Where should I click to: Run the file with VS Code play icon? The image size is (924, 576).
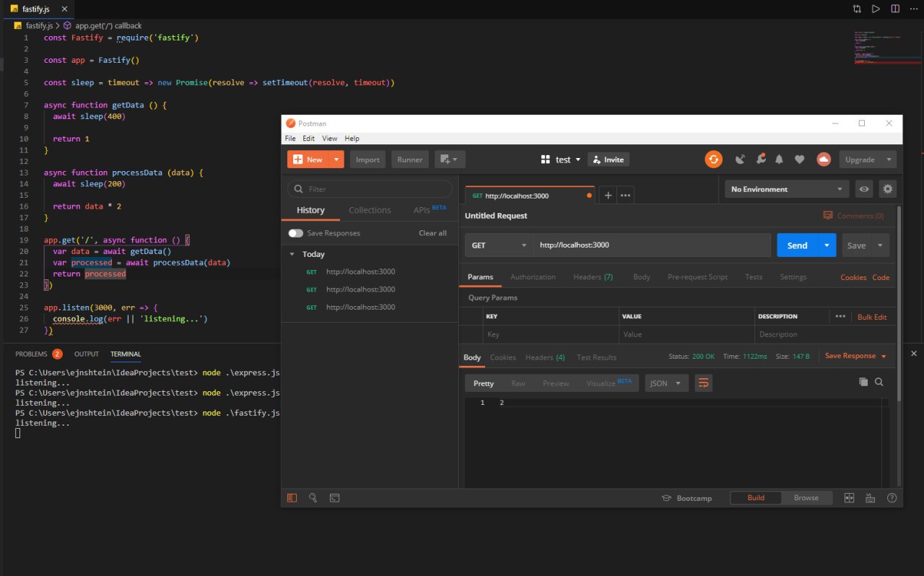point(876,9)
